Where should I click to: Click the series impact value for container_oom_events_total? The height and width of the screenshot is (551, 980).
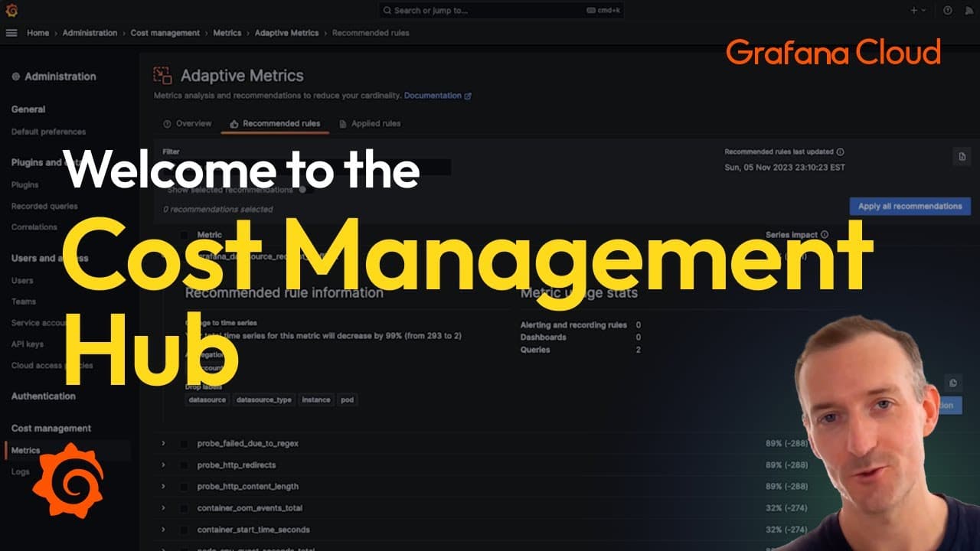[x=786, y=507]
